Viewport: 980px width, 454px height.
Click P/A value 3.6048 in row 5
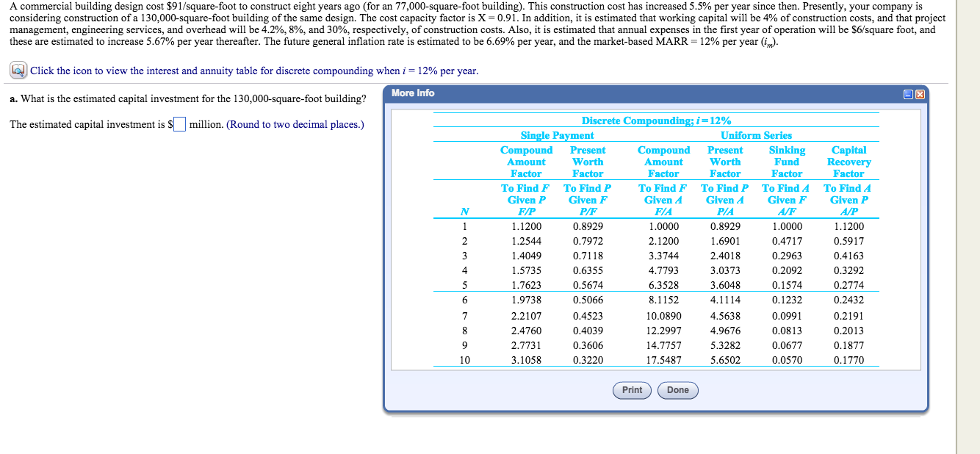pos(725,285)
